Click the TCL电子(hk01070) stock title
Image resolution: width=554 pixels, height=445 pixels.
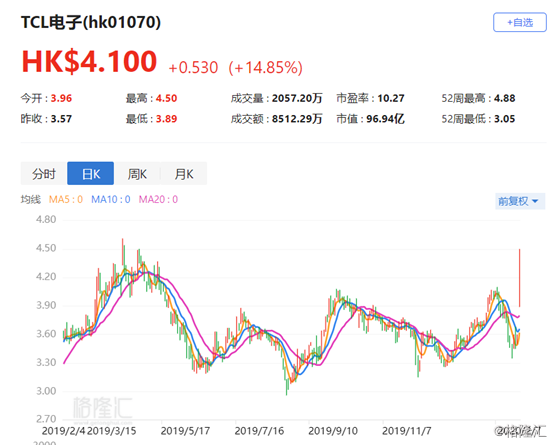pyautogui.click(x=91, y=22)
